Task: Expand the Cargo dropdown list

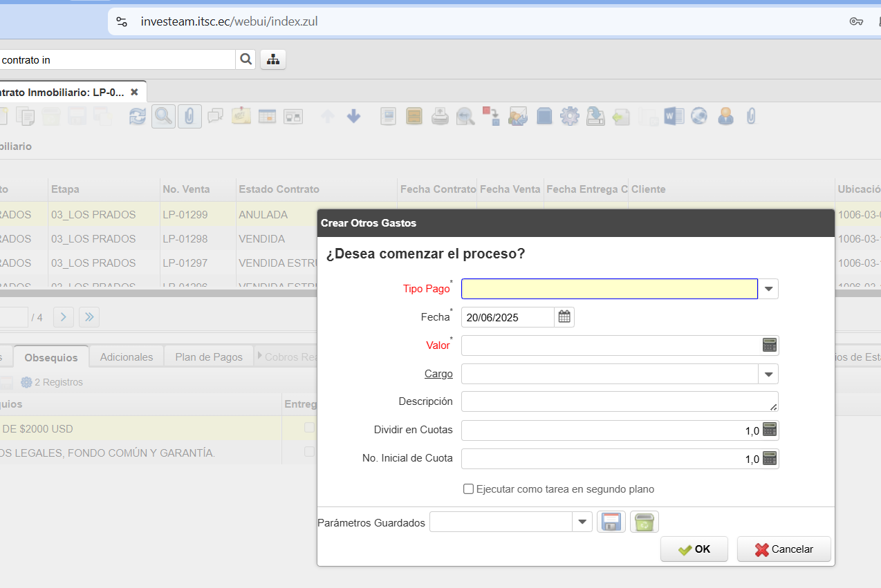Action: 768,374
